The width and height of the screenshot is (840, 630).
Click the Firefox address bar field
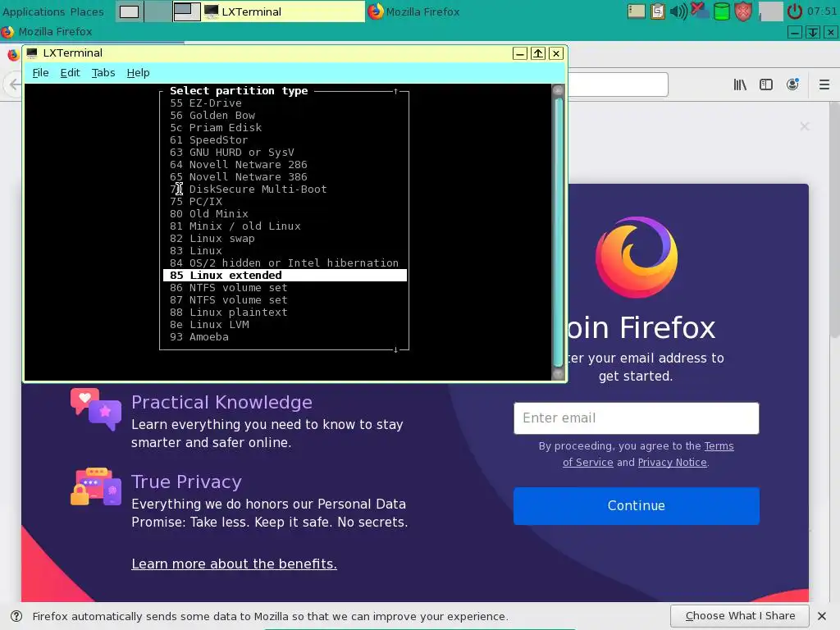(618, 84)
